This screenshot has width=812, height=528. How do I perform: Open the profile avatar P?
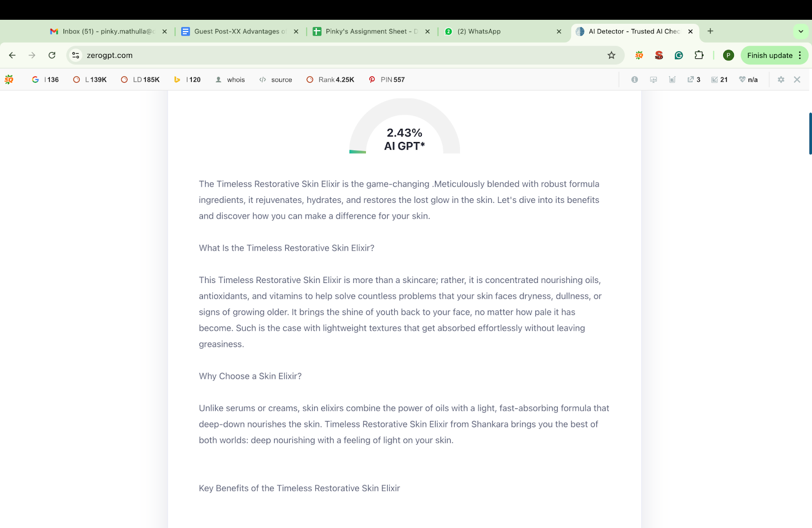coord(728,55)
